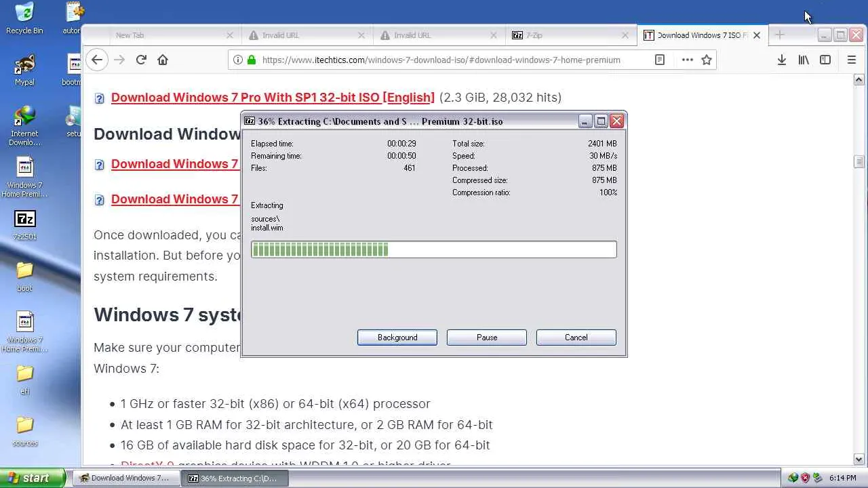Open a new browser tab with plus
The width and height of the screenshot is (868, 488).
click(779, 35)
